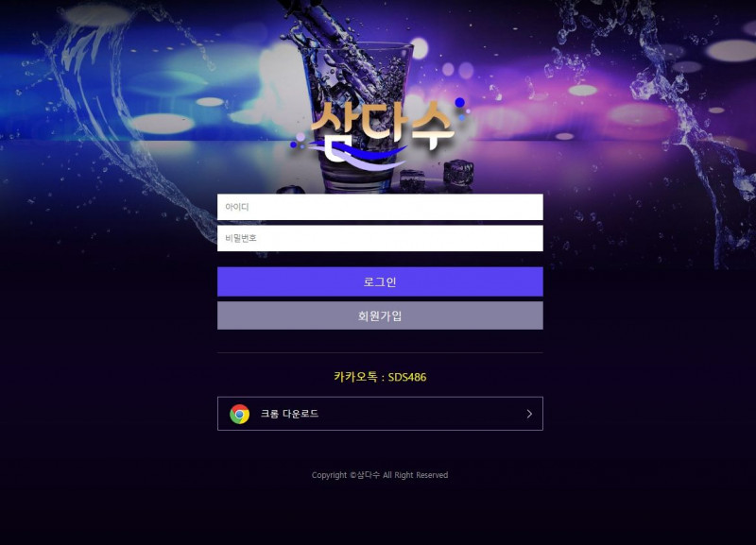Click the Copyright 삼다수 footer text

coord(346,475)
